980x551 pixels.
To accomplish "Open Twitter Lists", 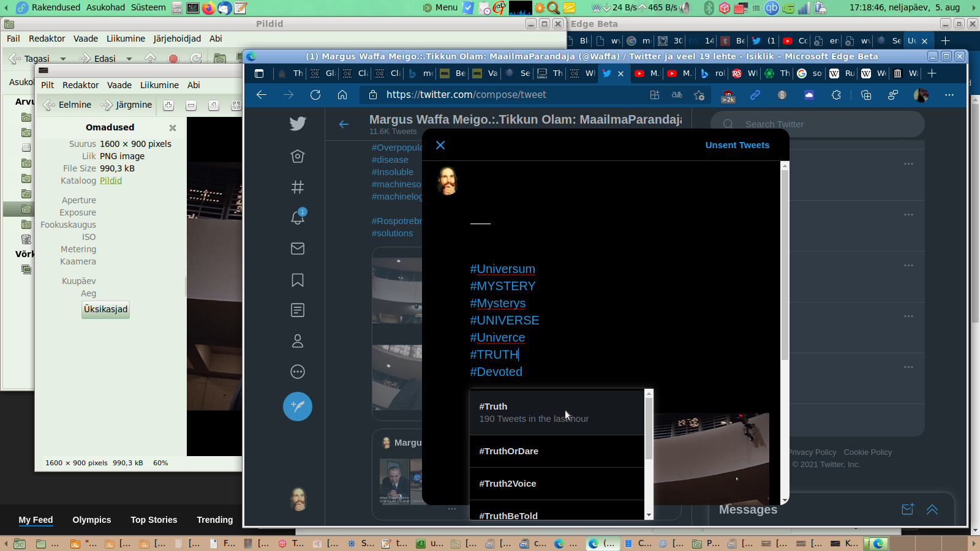I will click(298, 310).
